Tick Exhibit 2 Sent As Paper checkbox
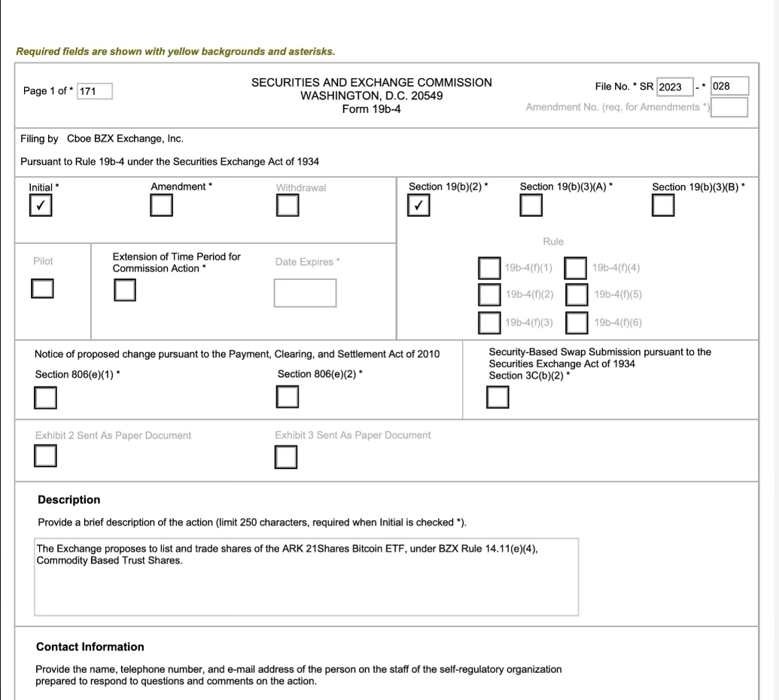 [x=45, y=455]
